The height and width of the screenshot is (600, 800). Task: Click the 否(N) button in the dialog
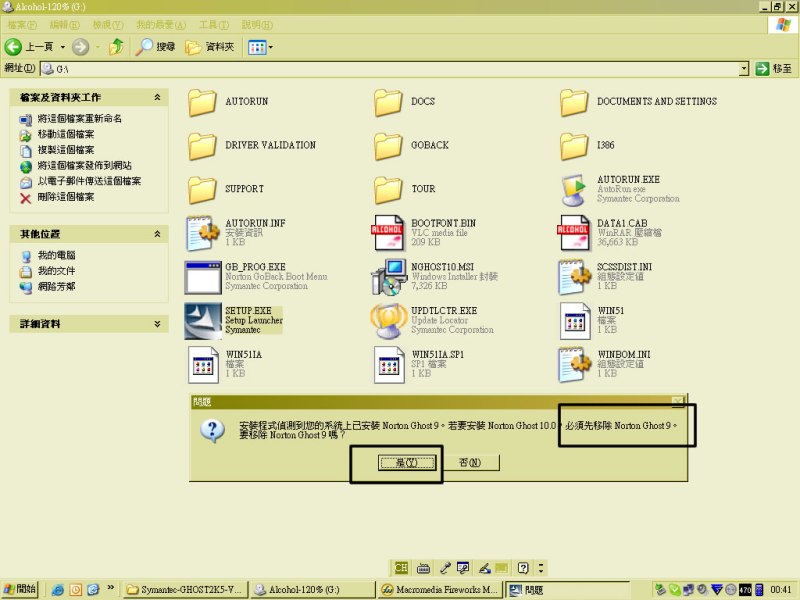pos(470,463)
